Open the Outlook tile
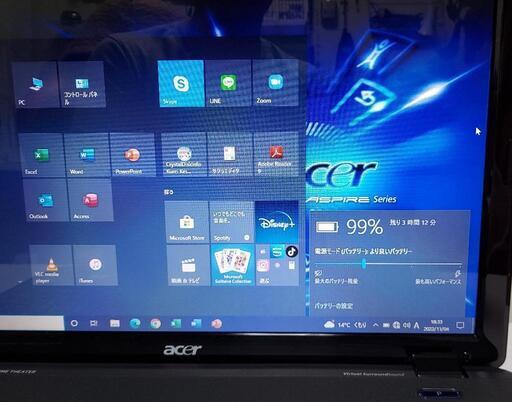This screenshot has width=512, height=402. 45,200
